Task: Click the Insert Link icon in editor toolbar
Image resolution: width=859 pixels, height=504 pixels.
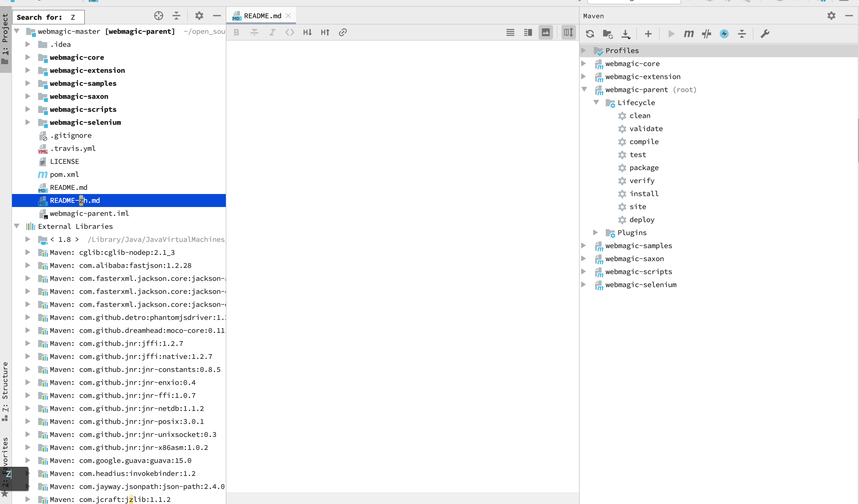Action: pos(343,32)
